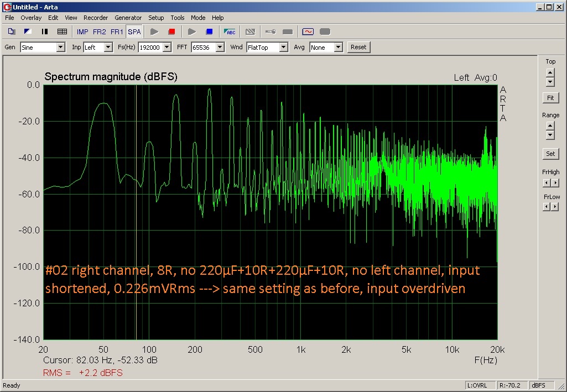The width and height of the screenshot is (567, 392).
Task: Open the Tools menu
Action: pos(178,18)
